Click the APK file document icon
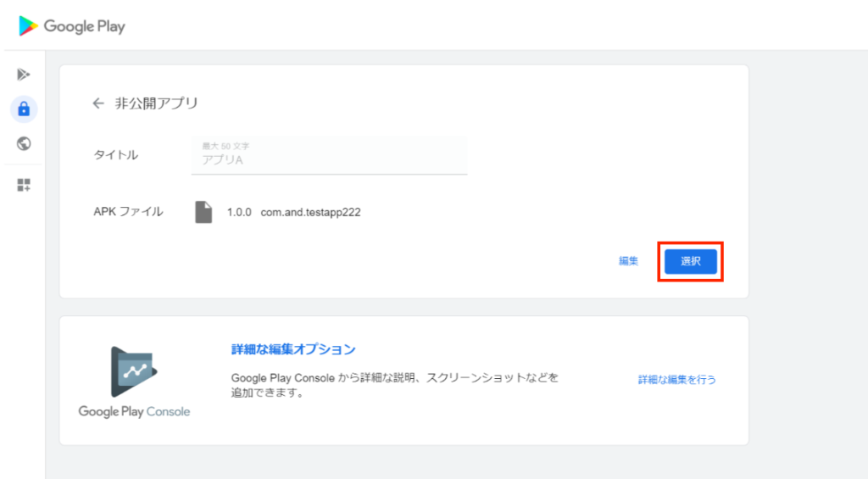The height and width of the screenshot is (479, 868). coord(203,212)
